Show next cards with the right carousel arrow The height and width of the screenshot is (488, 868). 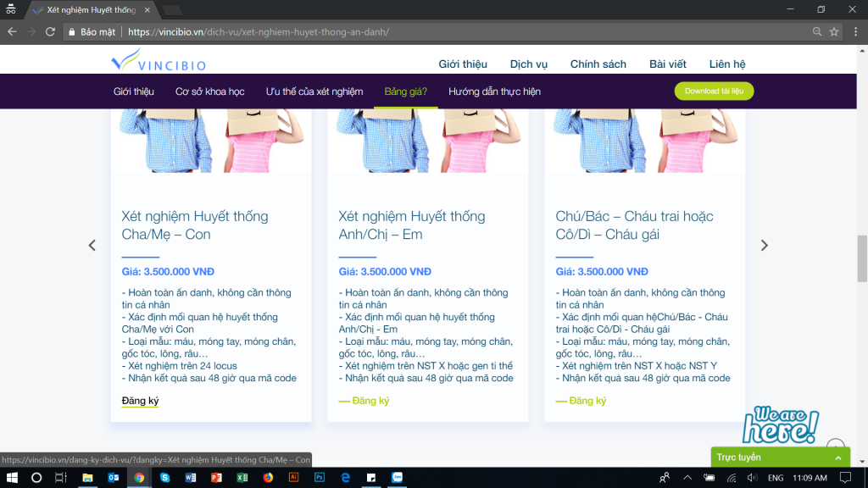(764, 245)
